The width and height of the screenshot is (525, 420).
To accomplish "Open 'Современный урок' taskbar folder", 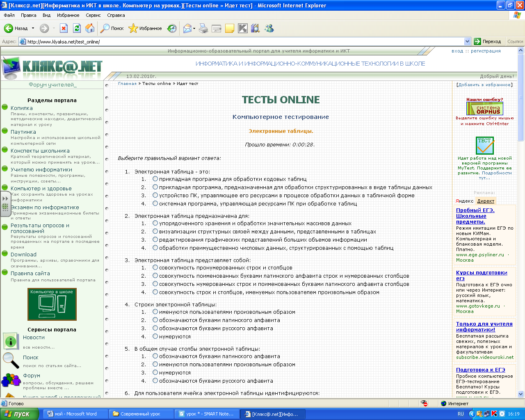I will 141,414.
